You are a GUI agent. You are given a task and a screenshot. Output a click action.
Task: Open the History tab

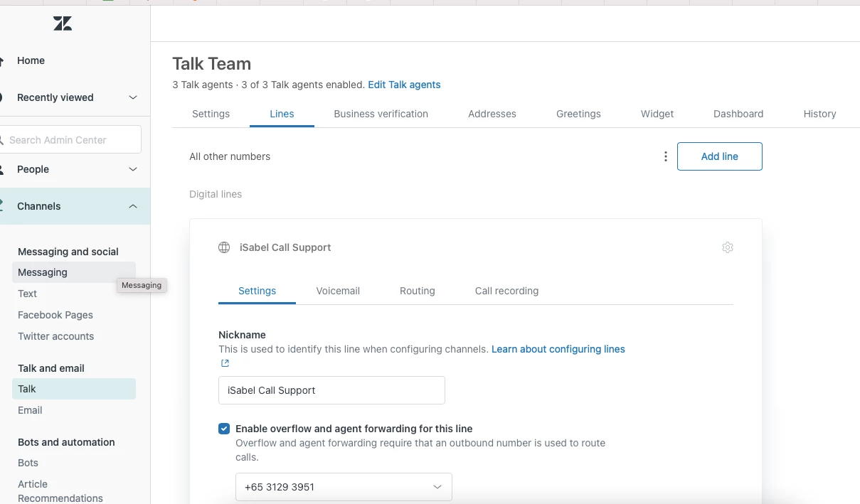pyautogui.click(x=819, y=114)
